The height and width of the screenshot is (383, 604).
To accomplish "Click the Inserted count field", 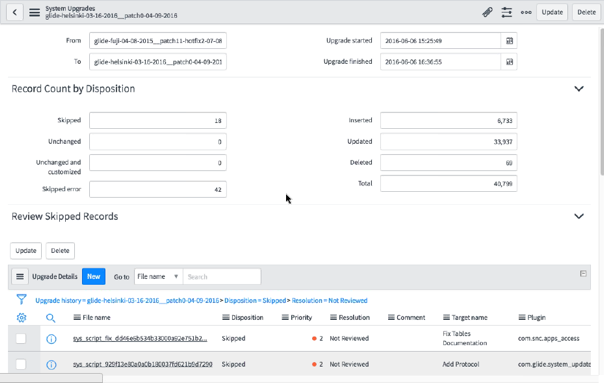I will pyautogui.click(x=449, y=121).
